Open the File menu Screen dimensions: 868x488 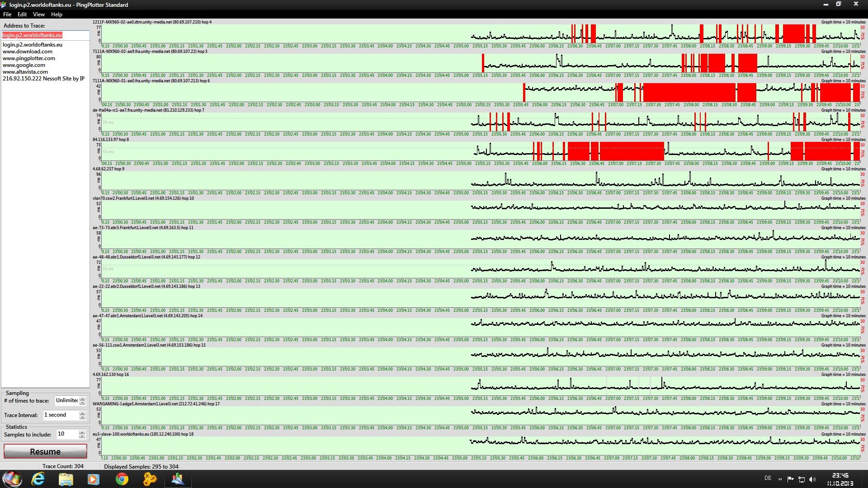click(x=7, y=14)
